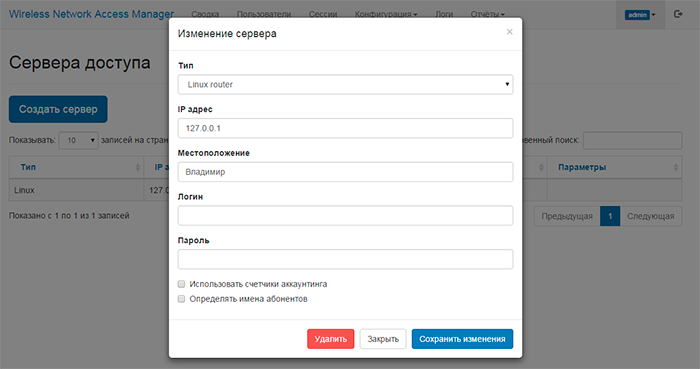Go to Пользователи menu item
This screenshot has height=369, width=700.
[264, 14]
